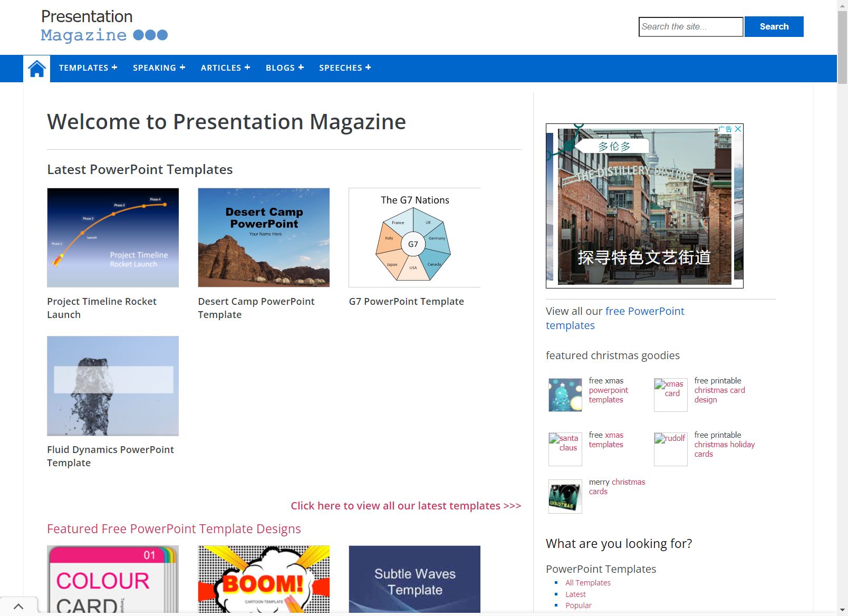Open the BOOM cartoon template thumbnail
This screenshot has width=848, height=616.
[x=264, y=579]
